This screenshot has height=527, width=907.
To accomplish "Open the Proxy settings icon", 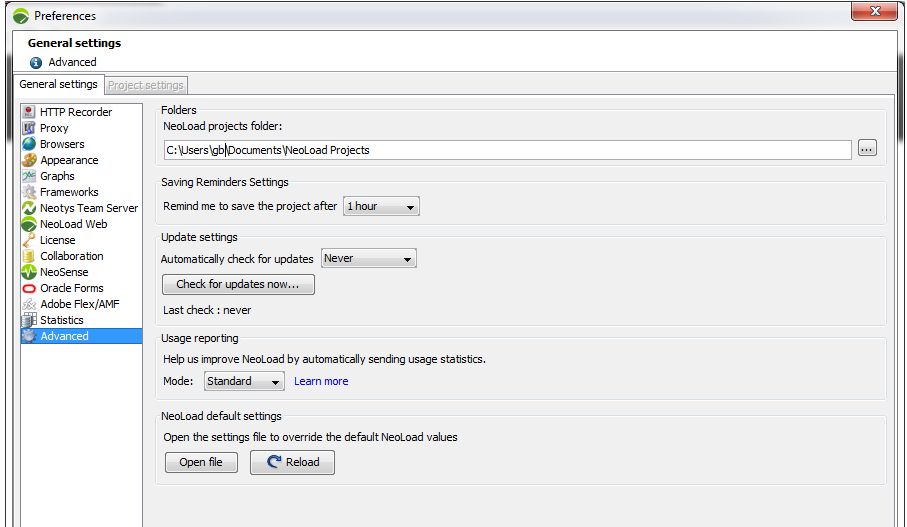I will tap(30, 128).
